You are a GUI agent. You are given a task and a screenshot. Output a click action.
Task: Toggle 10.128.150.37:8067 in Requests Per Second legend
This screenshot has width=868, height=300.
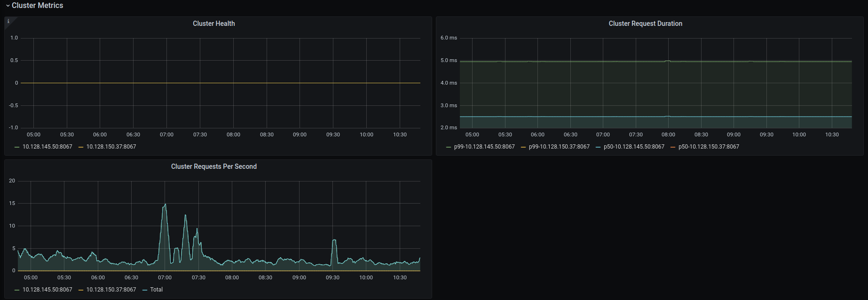[111, 290]
